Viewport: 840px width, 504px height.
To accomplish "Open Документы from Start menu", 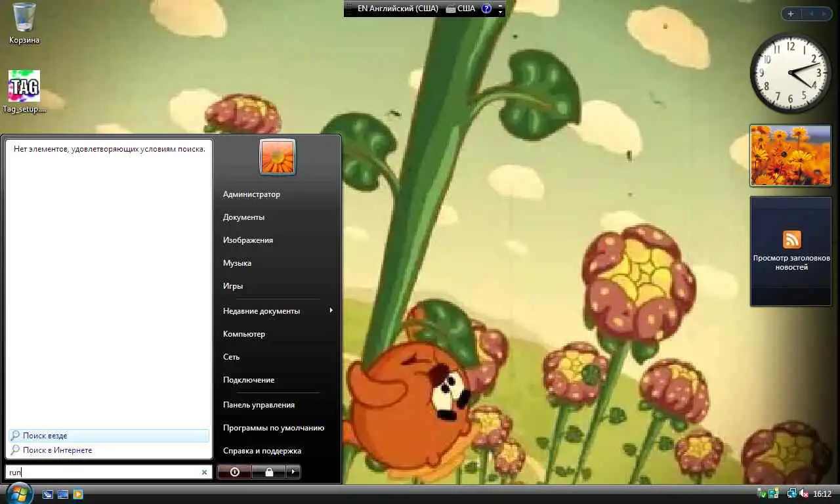I will pyautogui.click(x=243, y=217).
